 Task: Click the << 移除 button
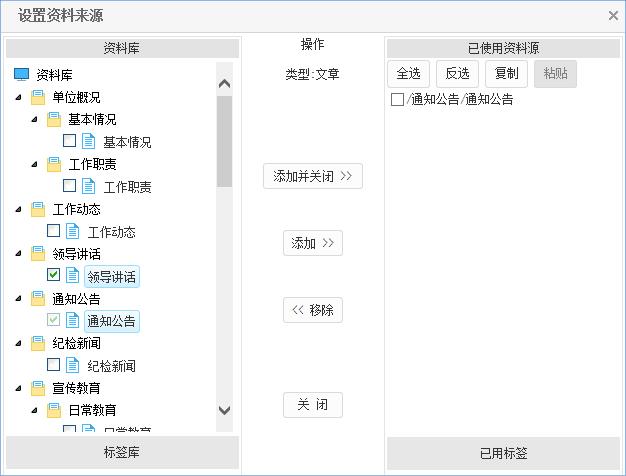click(x=313, y=310)
